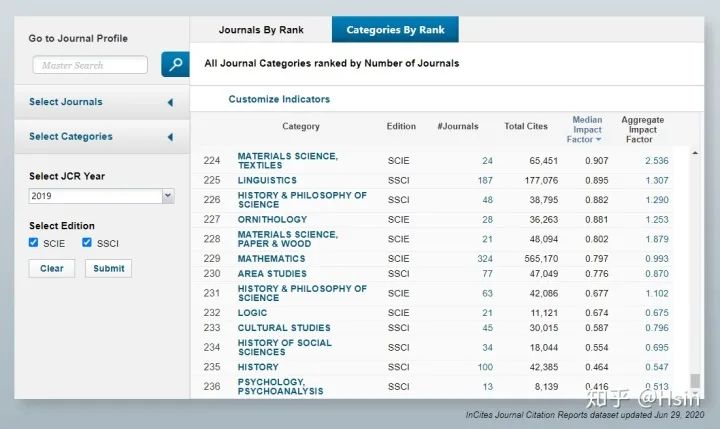Open the ORNITHOLOGY category link
Screen dimensions: 720x429
click(x=272, y=220)
